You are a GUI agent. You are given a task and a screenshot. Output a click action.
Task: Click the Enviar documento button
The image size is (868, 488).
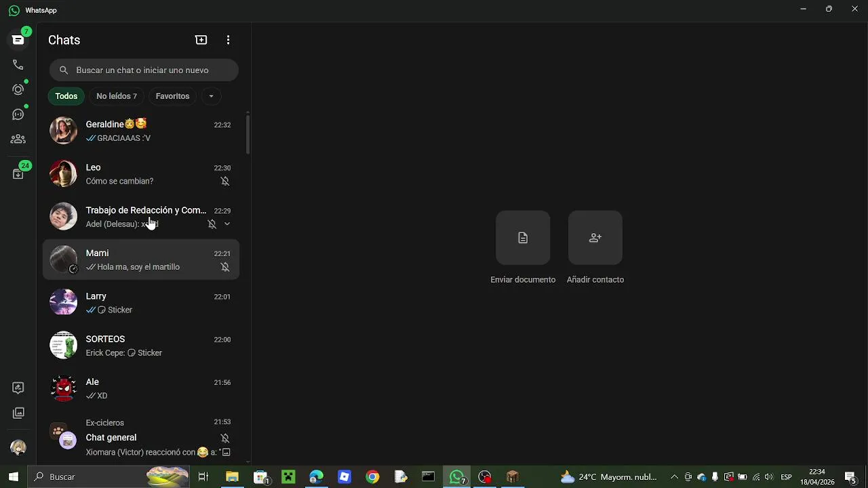tap(523, 238)
